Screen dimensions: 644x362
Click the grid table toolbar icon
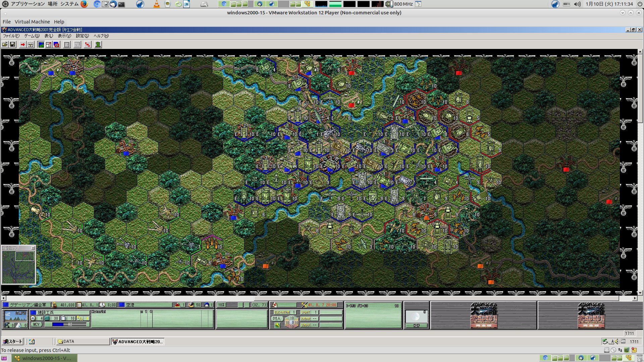tap(67, 45)
